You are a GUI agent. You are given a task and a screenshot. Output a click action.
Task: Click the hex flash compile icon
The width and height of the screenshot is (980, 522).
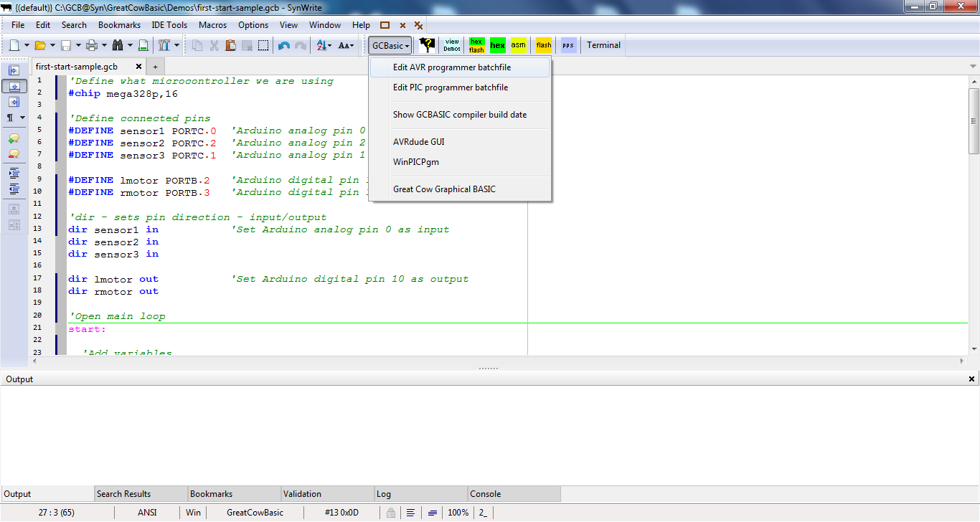[476, 44]
